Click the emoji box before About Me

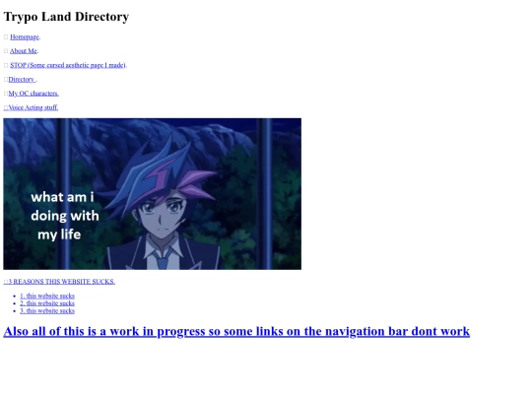point(6,51)
